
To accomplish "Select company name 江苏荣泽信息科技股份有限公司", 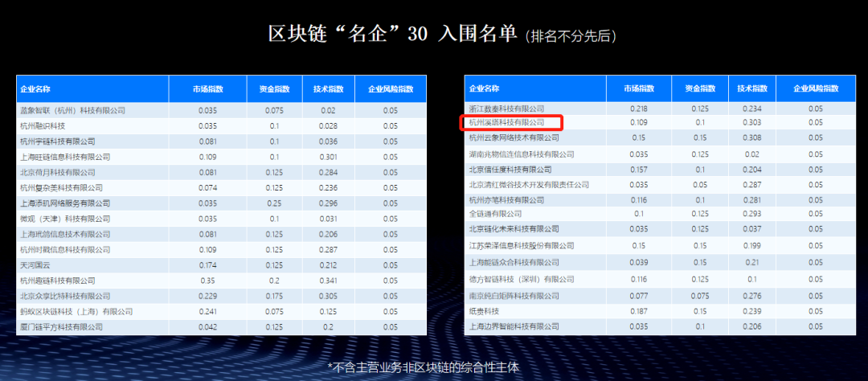I will click(522, 245).
